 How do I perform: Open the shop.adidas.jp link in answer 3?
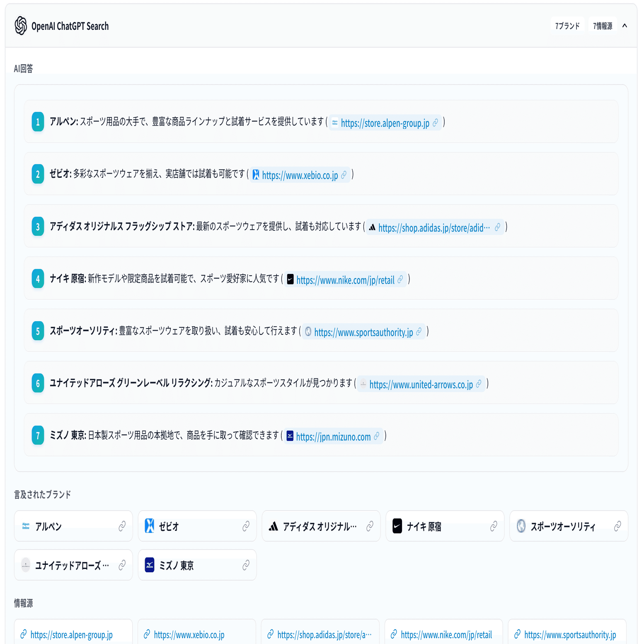point(434,228)
